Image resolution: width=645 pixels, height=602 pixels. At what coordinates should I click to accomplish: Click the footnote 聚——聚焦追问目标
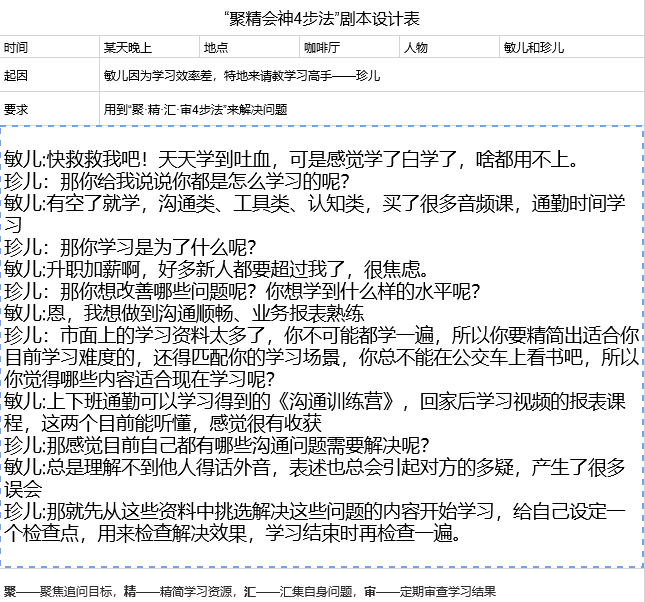58,592
